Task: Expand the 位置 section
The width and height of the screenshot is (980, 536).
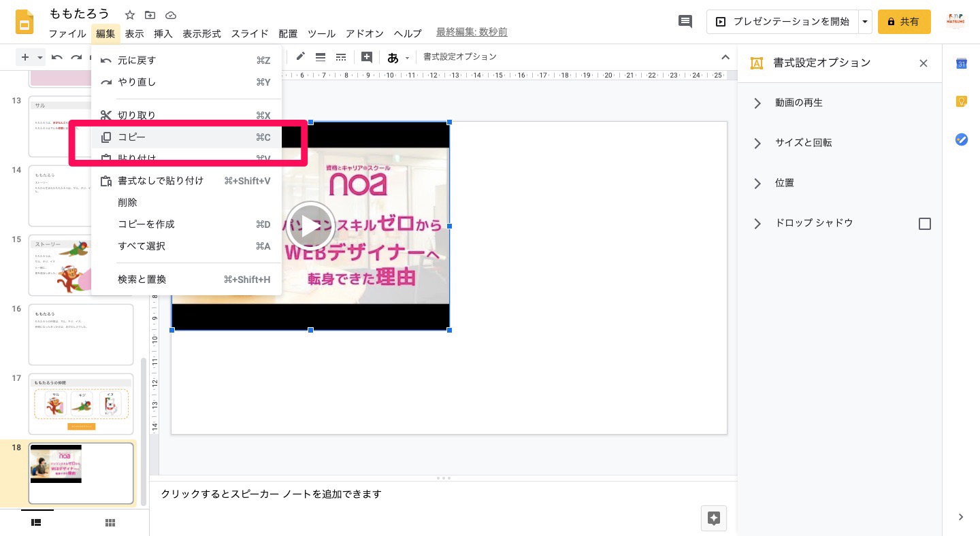Action: pos(757,184)
